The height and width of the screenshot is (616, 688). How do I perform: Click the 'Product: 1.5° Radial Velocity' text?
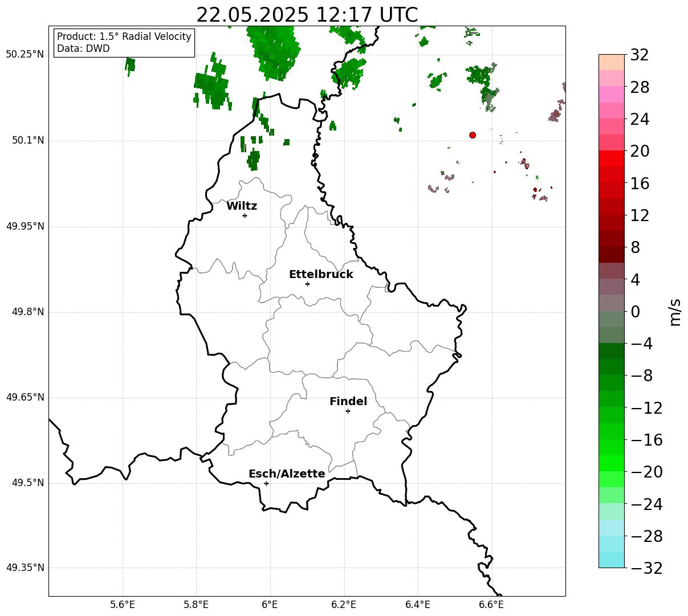pyautogui.click(x=124, y=37)
